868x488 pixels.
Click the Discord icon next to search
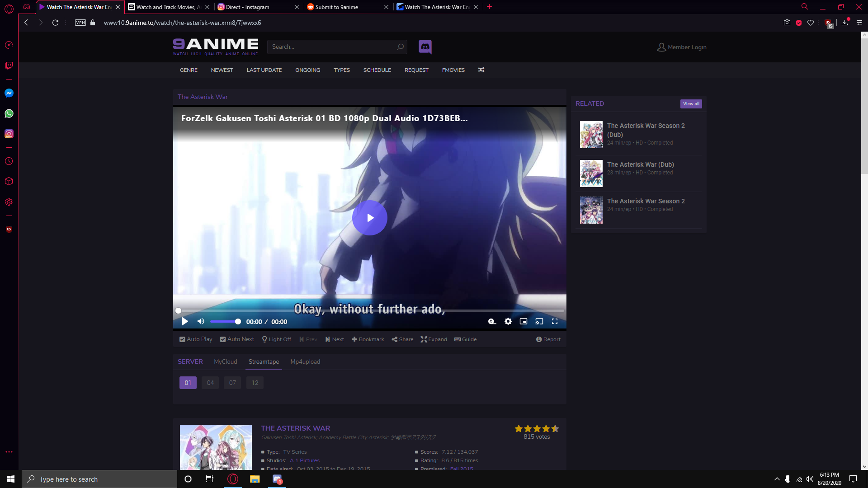click(x=425, y=47)
